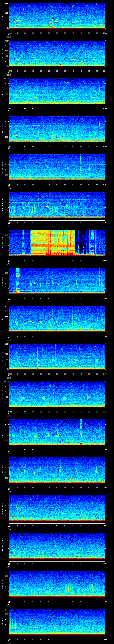Click the 26:00 end-time label

point(105,450)
